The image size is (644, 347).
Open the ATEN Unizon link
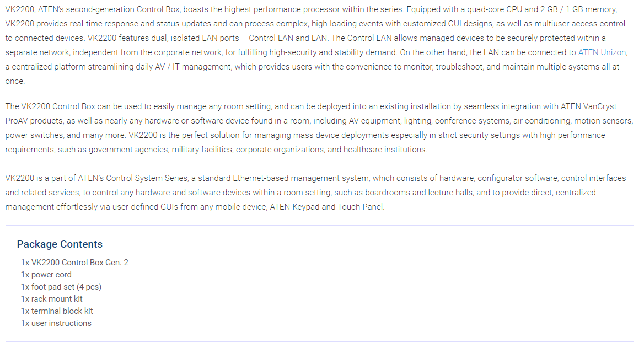pos(602,52)
